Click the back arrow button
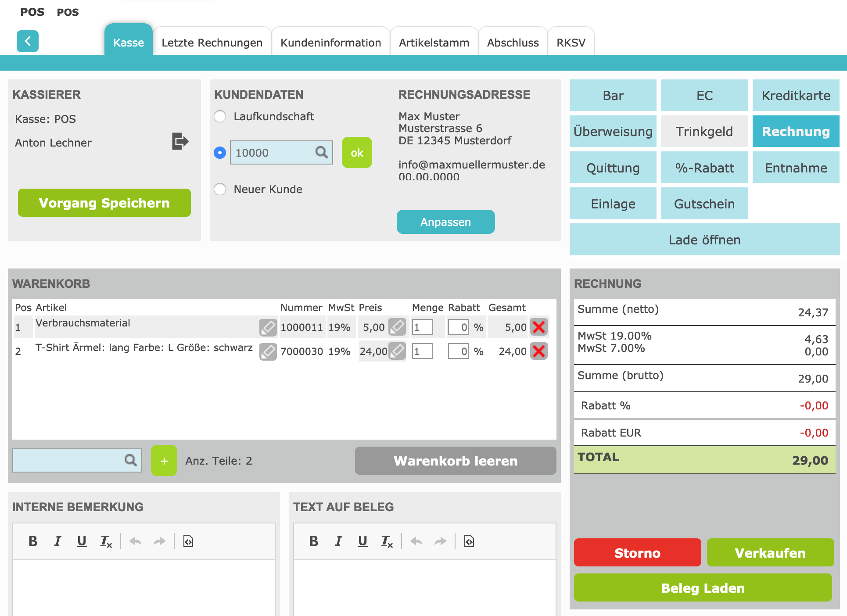Viewport: 847px width, 616px height. (28, 41)
